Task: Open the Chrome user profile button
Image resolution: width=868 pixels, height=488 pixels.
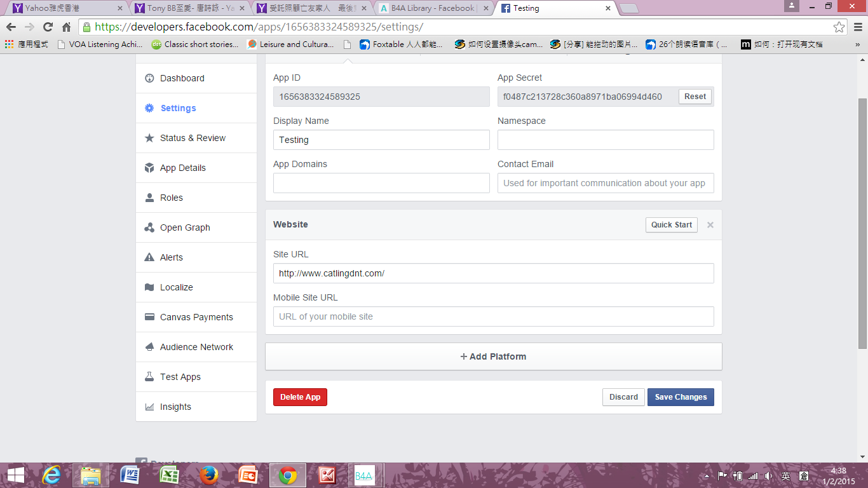Action: tap(792, 6)
